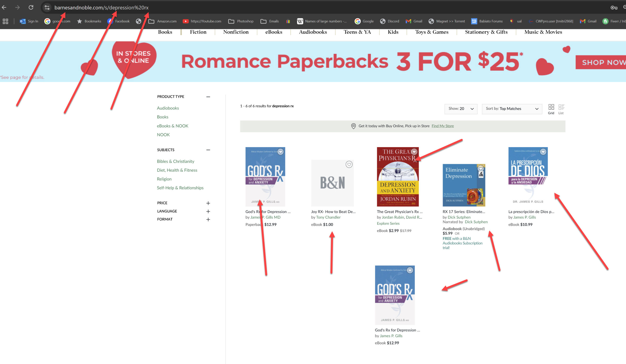Click the Find My Store link
This screenshot has width=626, height=364.
[x=442, y=126]
